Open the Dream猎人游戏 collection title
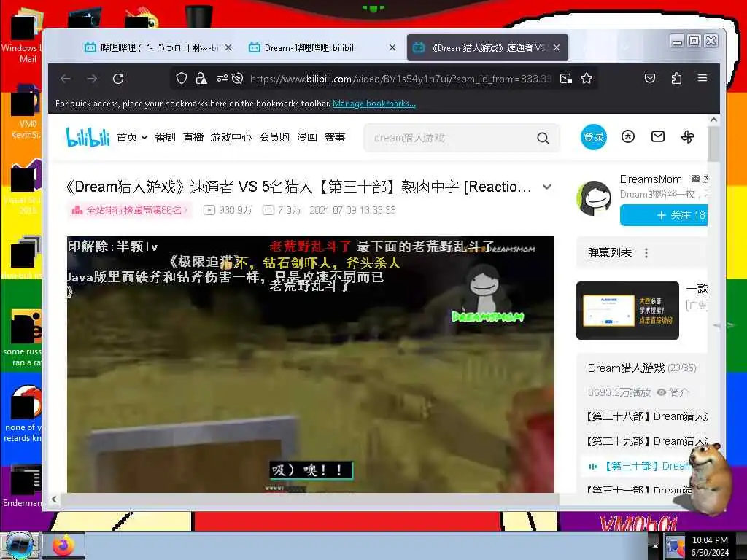The image size is (747, 560). click(x=626, y=368)
